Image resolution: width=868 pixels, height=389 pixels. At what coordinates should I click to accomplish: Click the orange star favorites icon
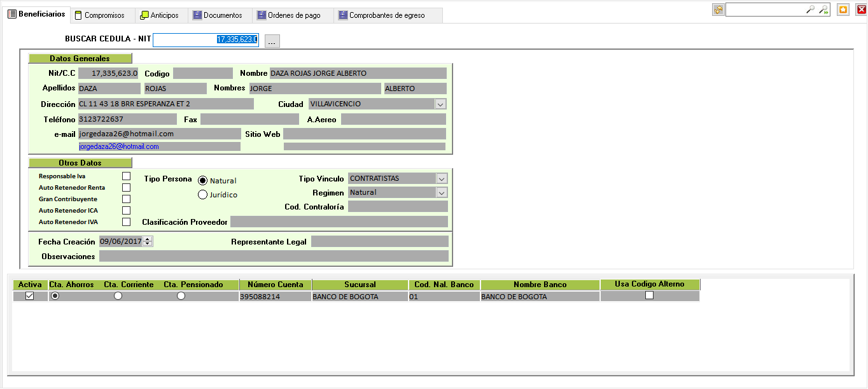[843, 10]
